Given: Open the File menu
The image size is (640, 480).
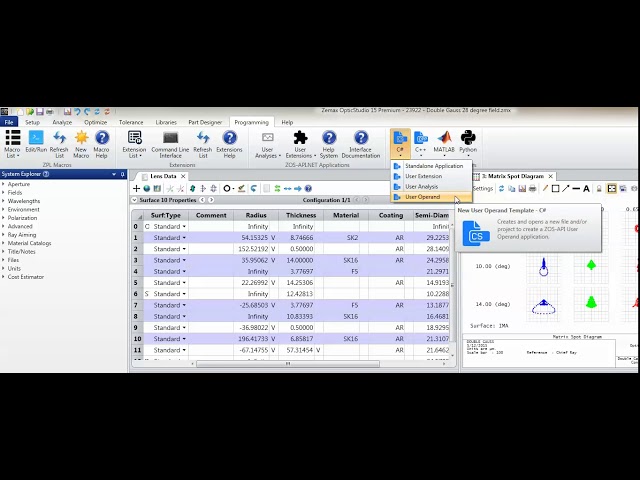Looking at the screenshot, I should point(9,122).
